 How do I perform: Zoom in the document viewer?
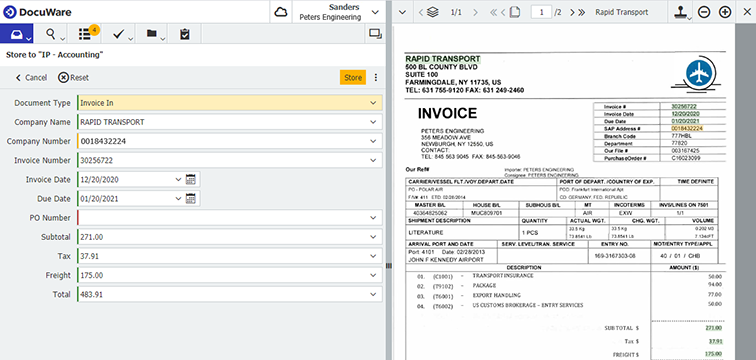click(x=725, y=13)
